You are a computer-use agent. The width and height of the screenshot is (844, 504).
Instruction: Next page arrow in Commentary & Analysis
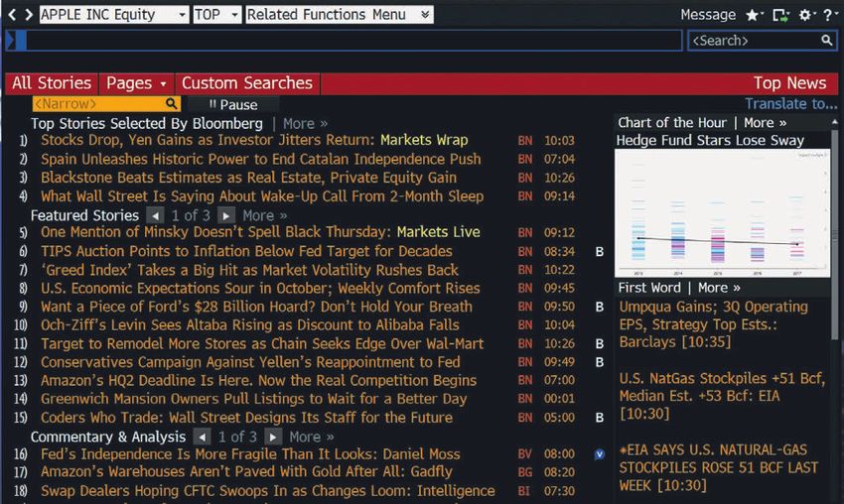(x=273, y=437)
